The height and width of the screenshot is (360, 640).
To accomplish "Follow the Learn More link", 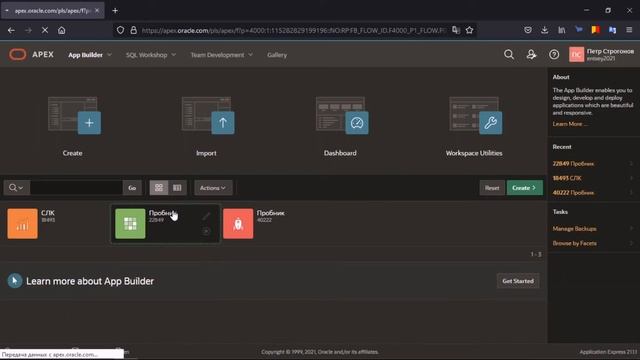I will 570,124.
